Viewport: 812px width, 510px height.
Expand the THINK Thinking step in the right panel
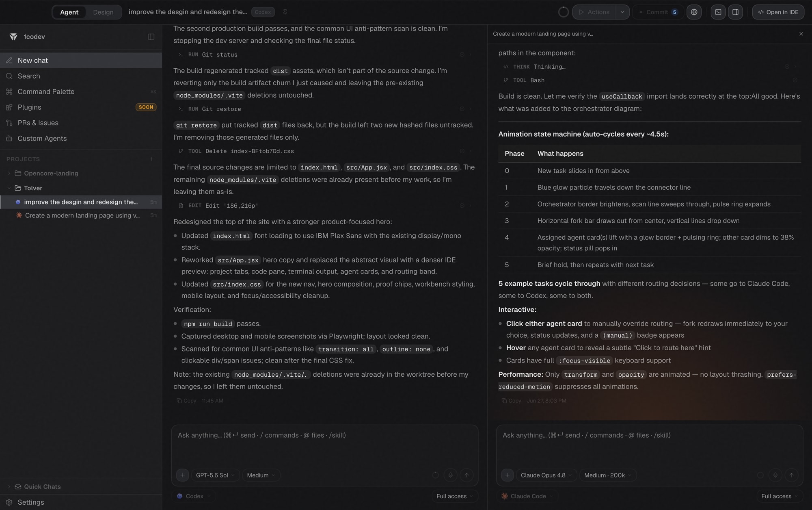pos(650,67)
